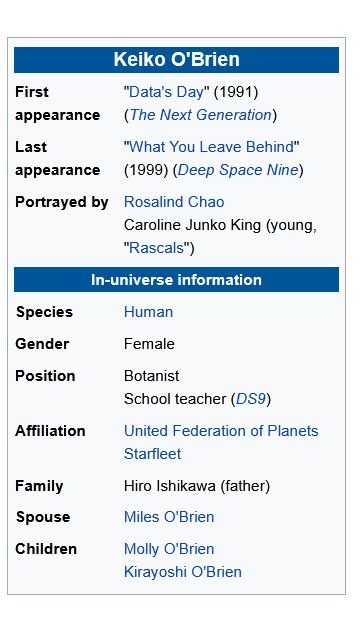Click the Molly O'Brien link
364x642 pixels.
[169, 549]
